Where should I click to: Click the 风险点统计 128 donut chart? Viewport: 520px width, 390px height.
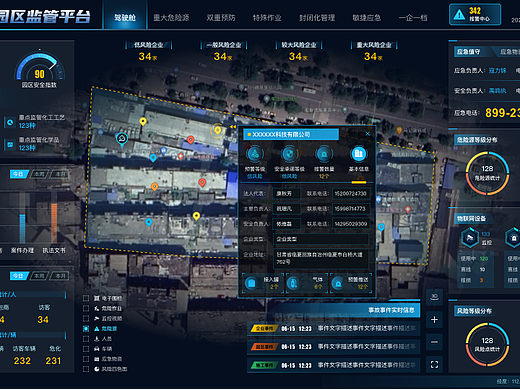pyautogui.click(x=487, y=345)
